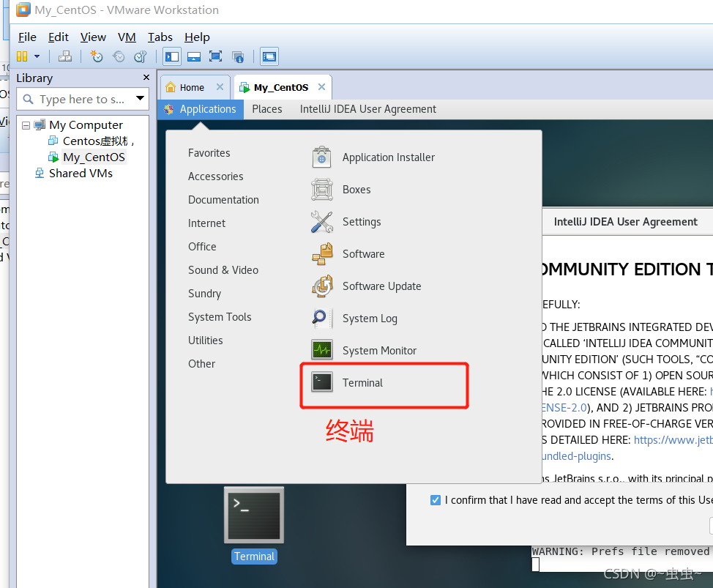Close the Home tab
This screenshot has height=588, width=713.
(220, 87)
